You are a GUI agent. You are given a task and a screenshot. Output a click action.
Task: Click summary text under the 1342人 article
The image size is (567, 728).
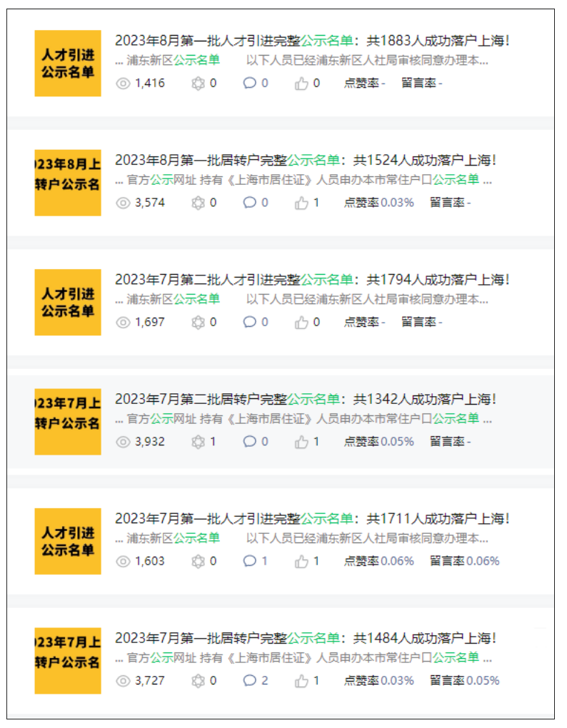point(303,419)
